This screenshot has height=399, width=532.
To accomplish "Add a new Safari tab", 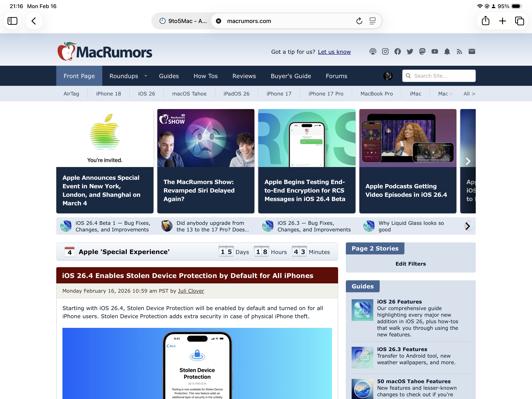I will tap(502, 21).
